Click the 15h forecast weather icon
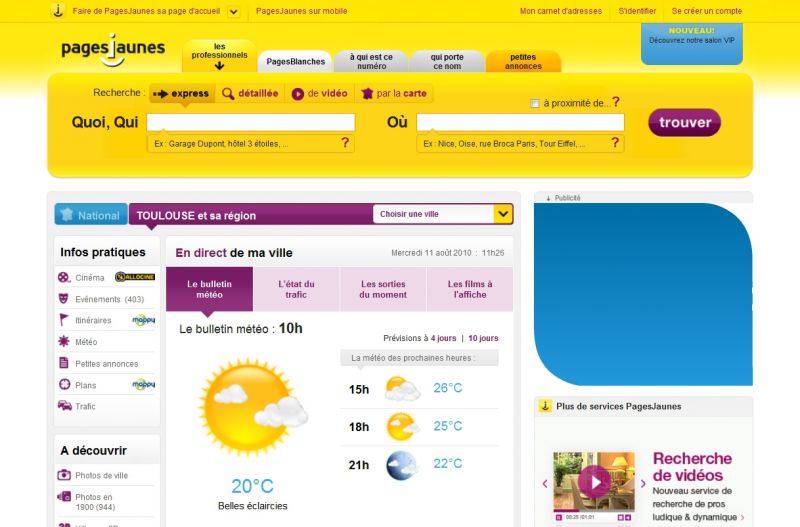Image resolution: width=800 pixels, height=527 pixels. pyautogui.click(x=403, y=389)
